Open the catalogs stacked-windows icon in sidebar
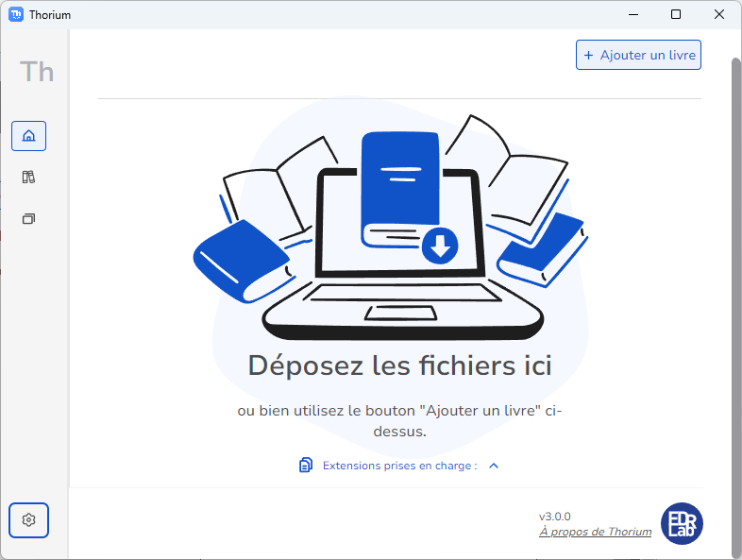Viewport: 742px width, 560px height. point(28,218)
